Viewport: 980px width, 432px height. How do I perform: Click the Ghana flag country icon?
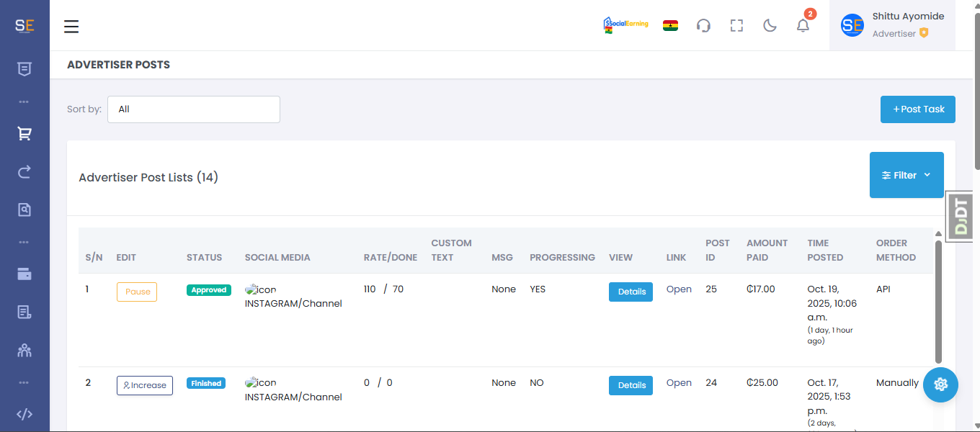670,26
